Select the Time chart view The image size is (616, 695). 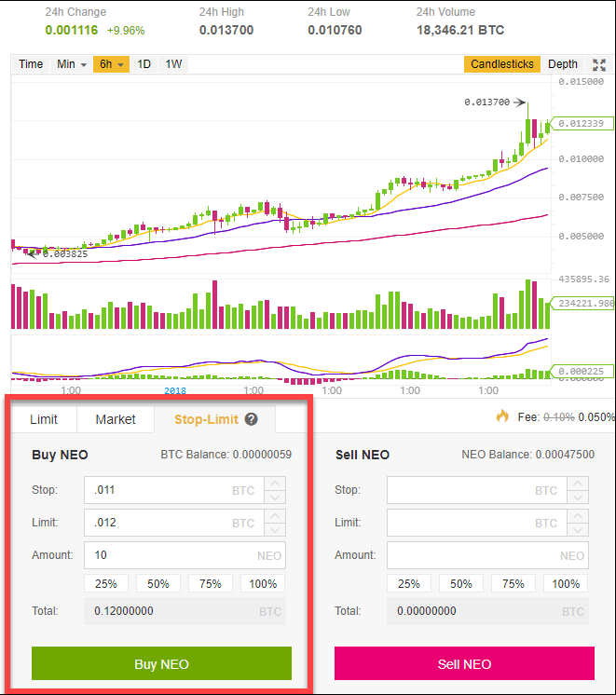pyautogui.click(x=31, y=64)
